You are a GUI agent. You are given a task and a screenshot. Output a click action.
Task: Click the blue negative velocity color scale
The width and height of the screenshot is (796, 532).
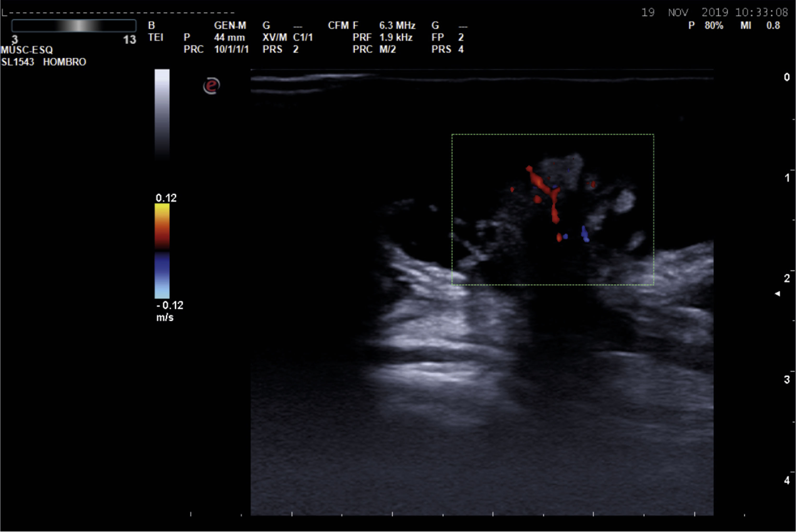[162, 275]
